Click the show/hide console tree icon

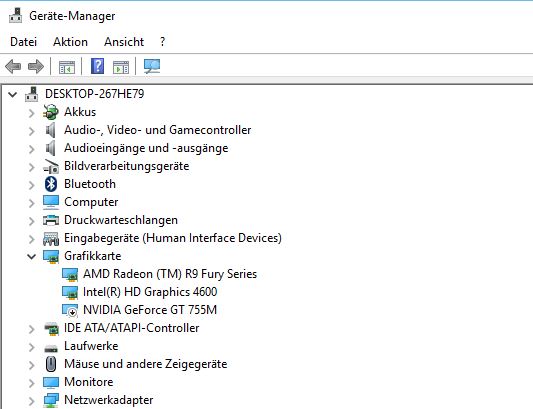click(x=67, y=67)
